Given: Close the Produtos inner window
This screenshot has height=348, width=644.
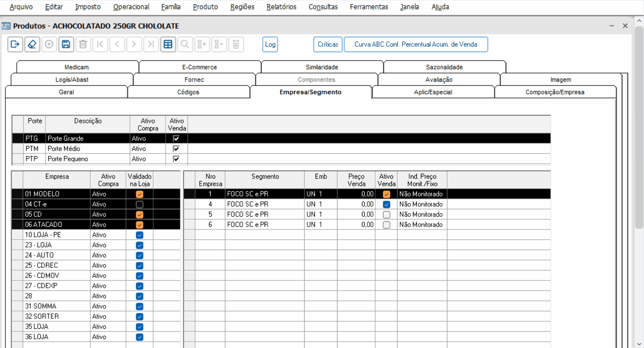Looking at the screenshot, I should (x=625, y=26).
